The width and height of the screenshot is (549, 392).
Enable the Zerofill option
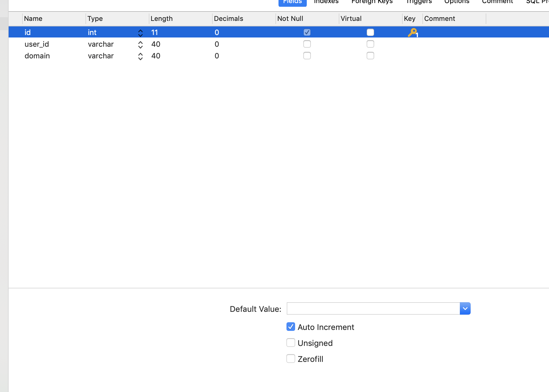coord(290,359)
